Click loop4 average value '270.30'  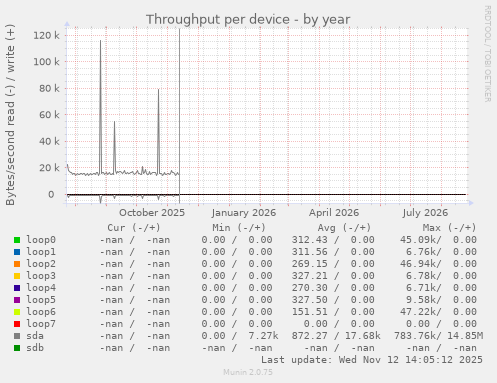(x=310, y=288)
